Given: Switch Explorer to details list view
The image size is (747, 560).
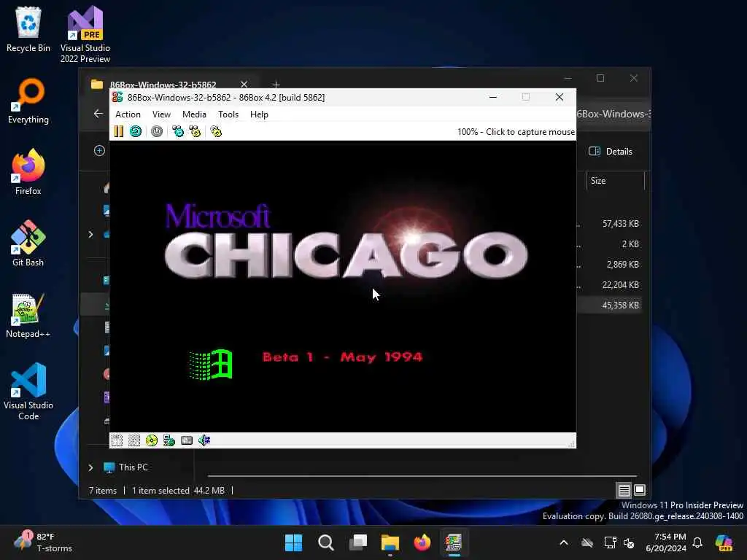Looking at the screenshot, I should coord(624,490).
